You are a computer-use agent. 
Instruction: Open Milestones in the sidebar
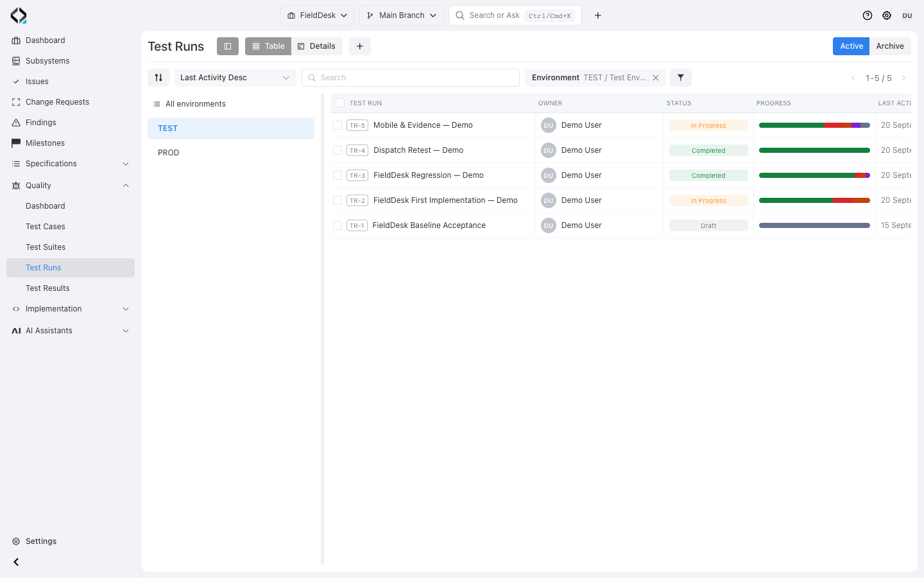tap(71, 143)
